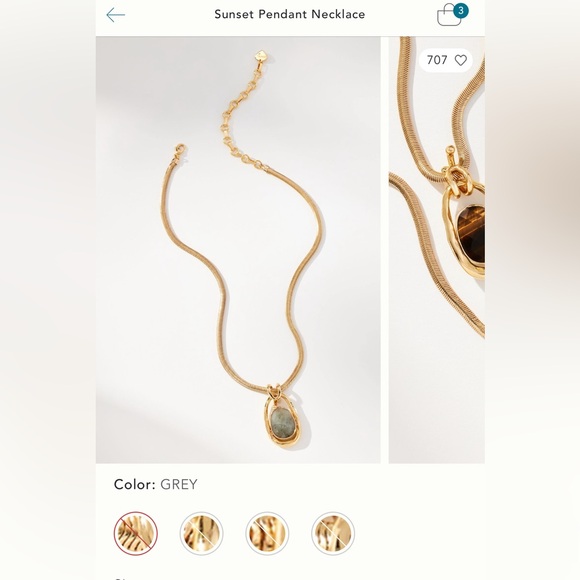Tap the gold heart tag on extender chain
The image size is (580, 580).
261,57
